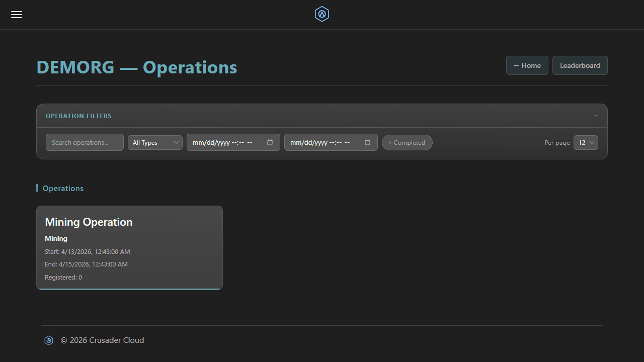Viewport: 644px width, 362px height.
Task: Click the start date input field
Action: click(224, 142)
